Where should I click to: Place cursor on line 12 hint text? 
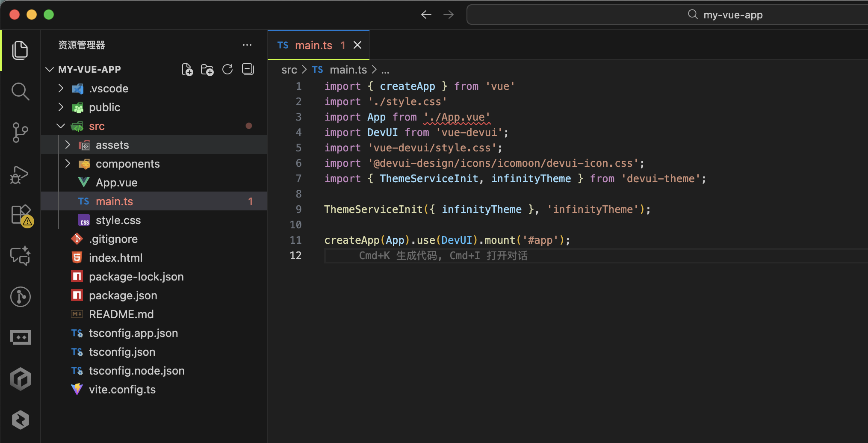click(443, 256)
